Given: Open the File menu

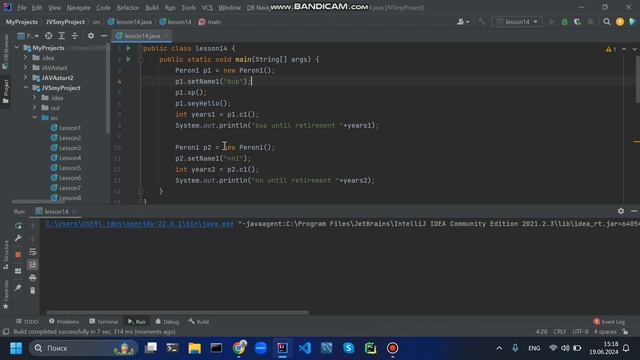Looking at the screenshot, I should [22, 8].
